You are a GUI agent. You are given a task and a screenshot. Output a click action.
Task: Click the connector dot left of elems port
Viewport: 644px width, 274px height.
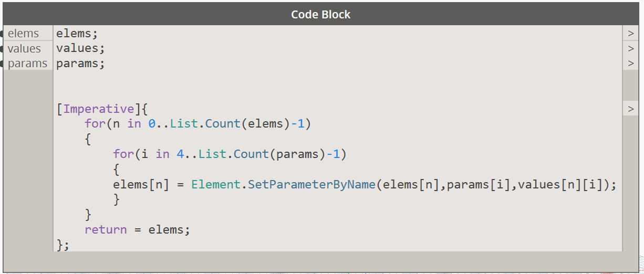click(x=2, y=34)
